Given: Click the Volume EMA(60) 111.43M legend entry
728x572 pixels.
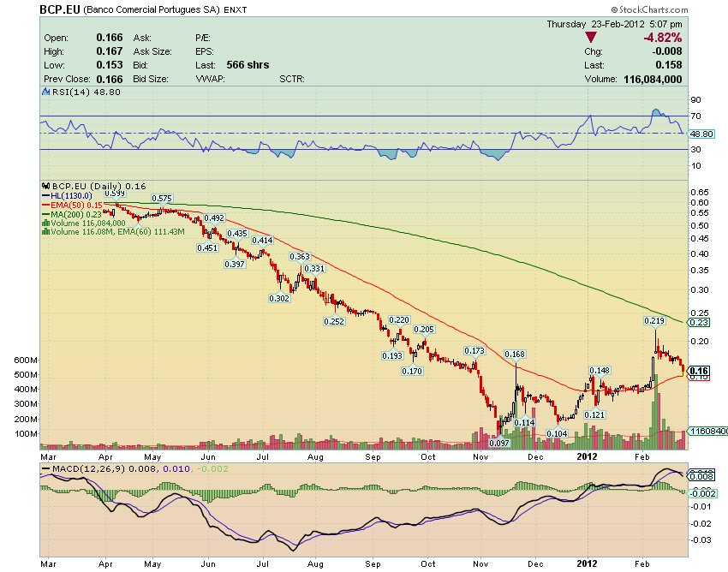Looking at the screenshot, I should tap(113, 232).
